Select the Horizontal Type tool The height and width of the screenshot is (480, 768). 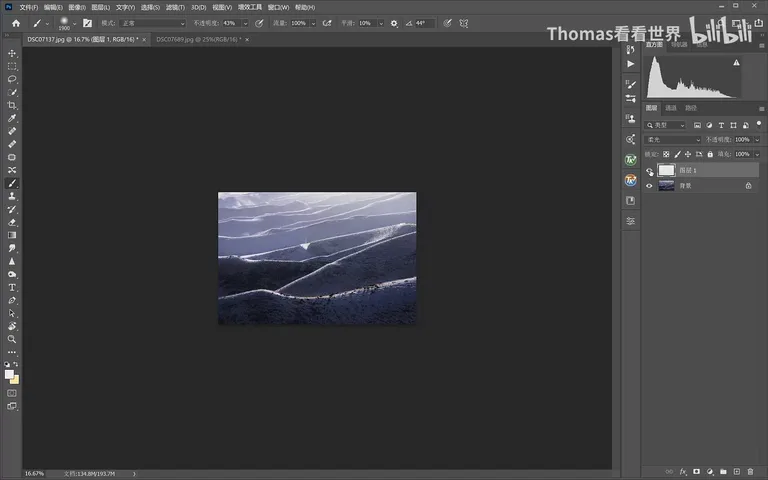point(12,288)
